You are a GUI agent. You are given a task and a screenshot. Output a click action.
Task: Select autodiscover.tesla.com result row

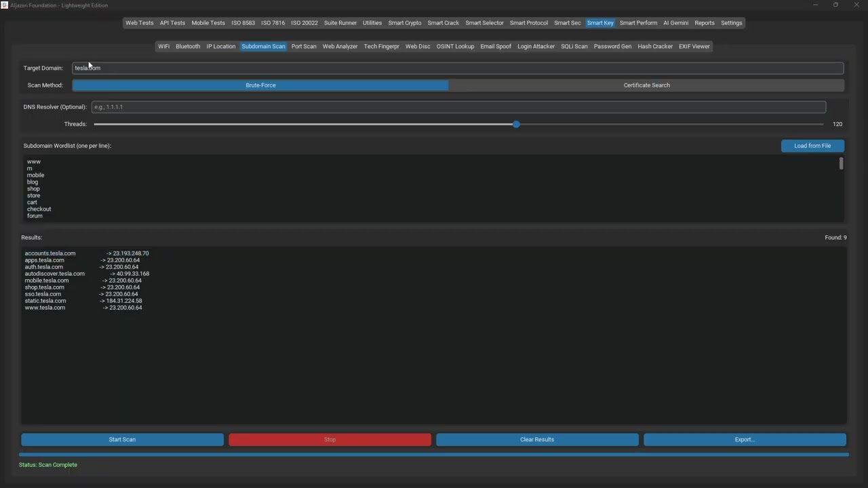click(87, 274)
